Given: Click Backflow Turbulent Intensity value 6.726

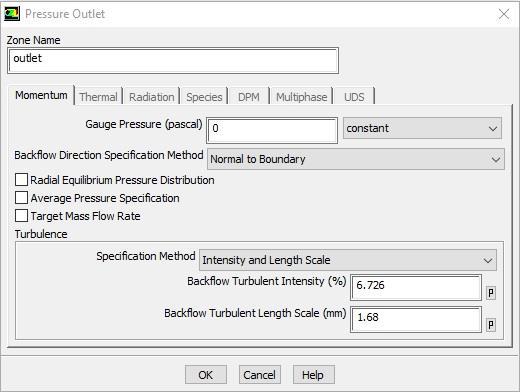Looking at the screenshot, I should (x=416, y=287).
